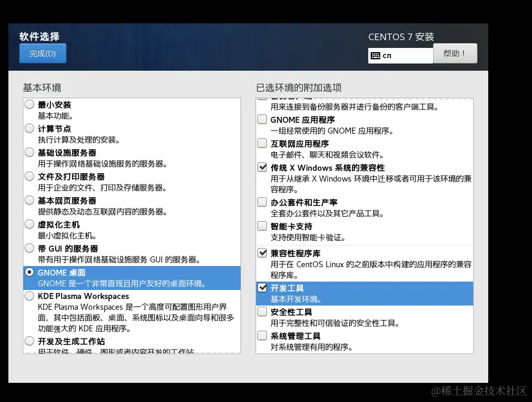
Task: Select 基础设施服务器 radio button
Action: (29, 153)
